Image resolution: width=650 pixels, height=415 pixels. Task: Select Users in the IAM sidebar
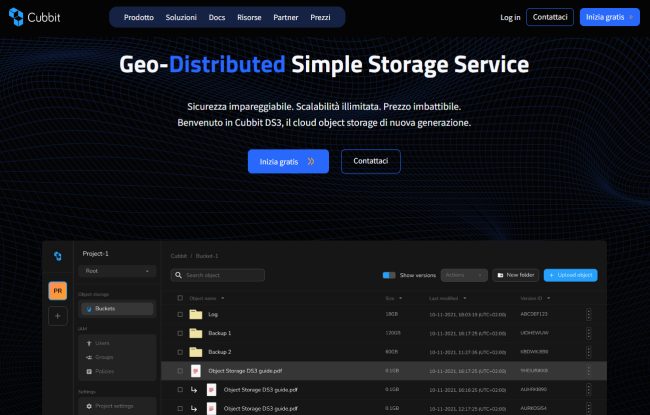[102, 343]
